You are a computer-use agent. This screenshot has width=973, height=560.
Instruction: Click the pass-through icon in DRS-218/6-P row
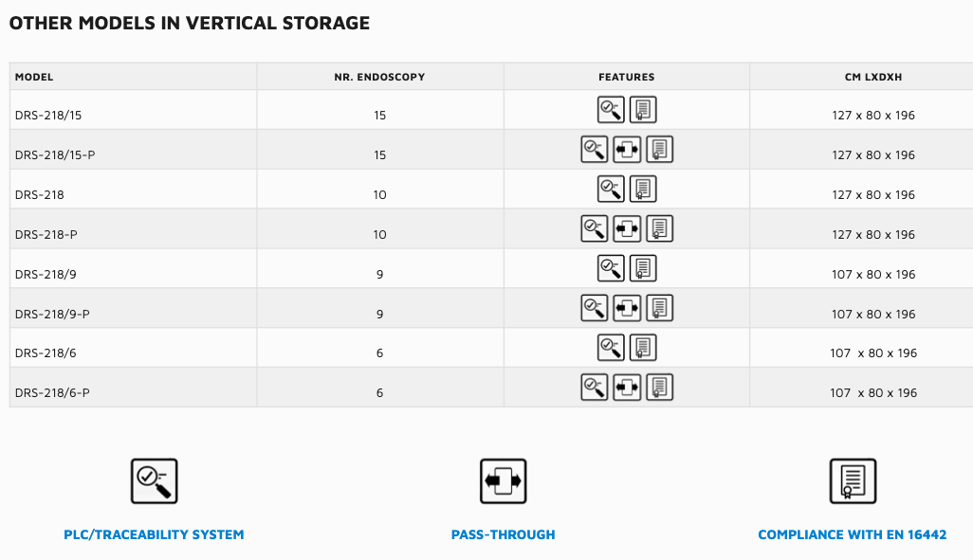(627, 388)
